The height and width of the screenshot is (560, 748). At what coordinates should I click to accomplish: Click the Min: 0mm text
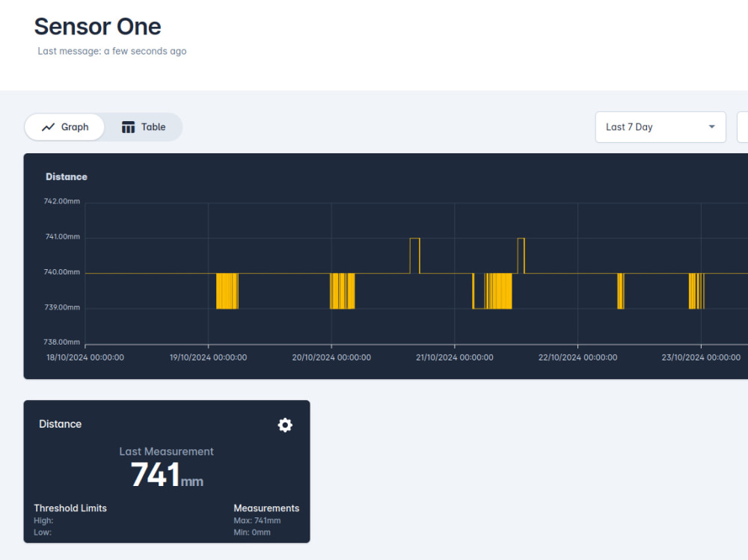click(252, 532)
